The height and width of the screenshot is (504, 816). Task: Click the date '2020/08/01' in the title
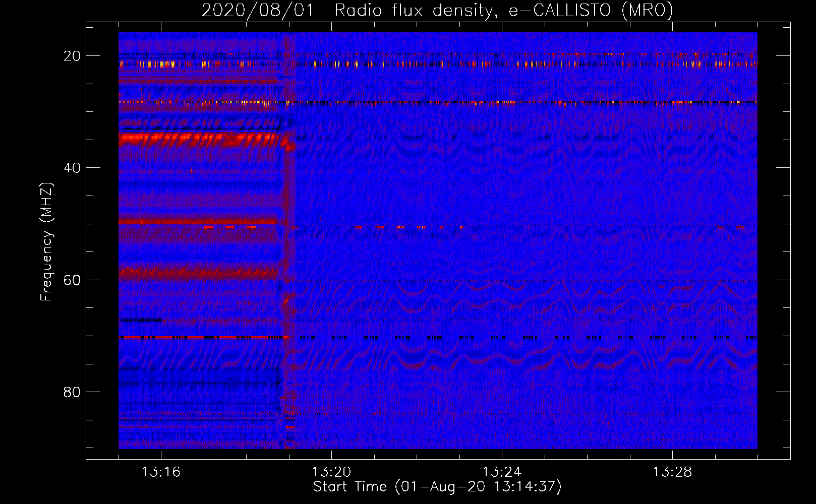click(x=257, y=11)
